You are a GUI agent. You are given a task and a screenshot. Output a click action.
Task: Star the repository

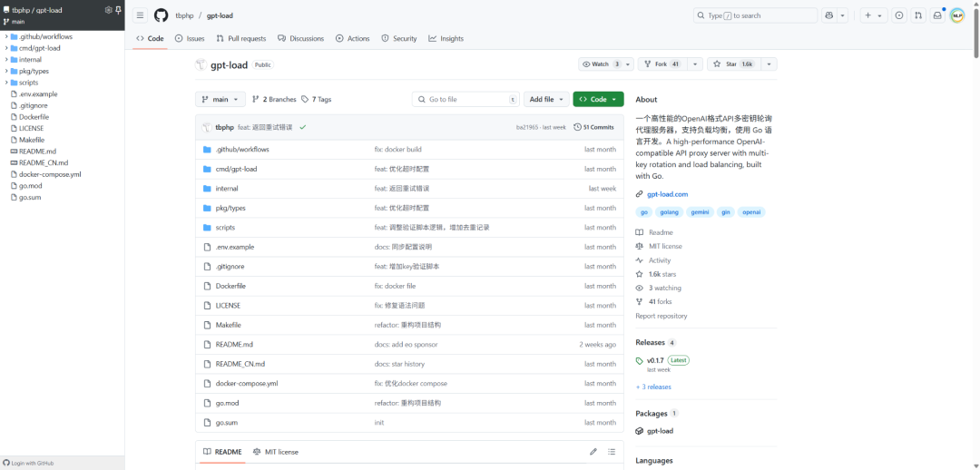pyautogui.click(x=733, y=64)
